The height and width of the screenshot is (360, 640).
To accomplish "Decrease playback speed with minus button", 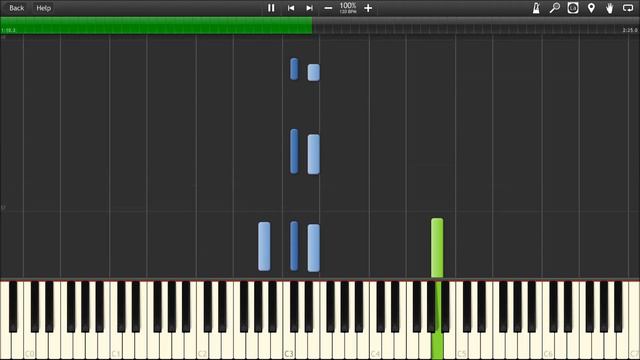I will (x=328, y=8).
